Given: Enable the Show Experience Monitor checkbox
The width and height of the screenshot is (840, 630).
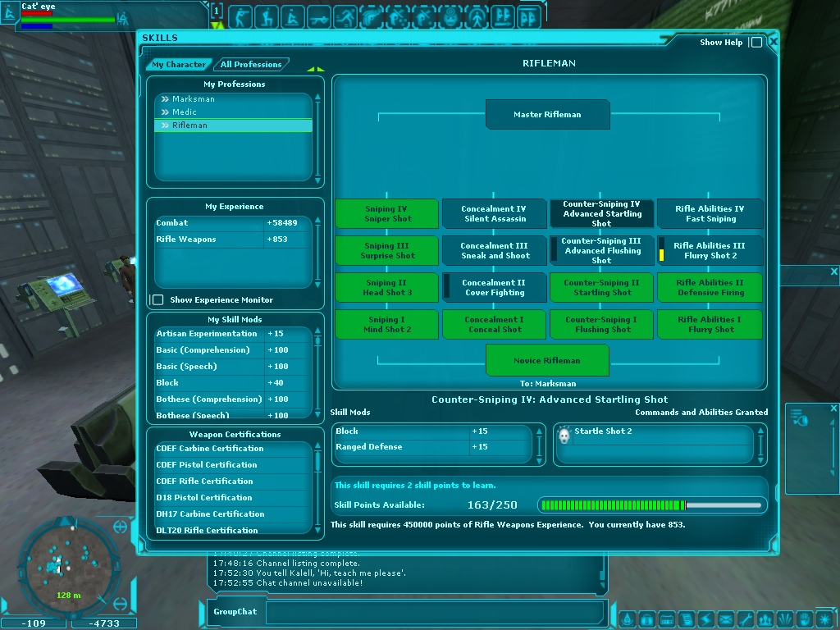Looking at the screenshot, I should [x=157, y=300].
